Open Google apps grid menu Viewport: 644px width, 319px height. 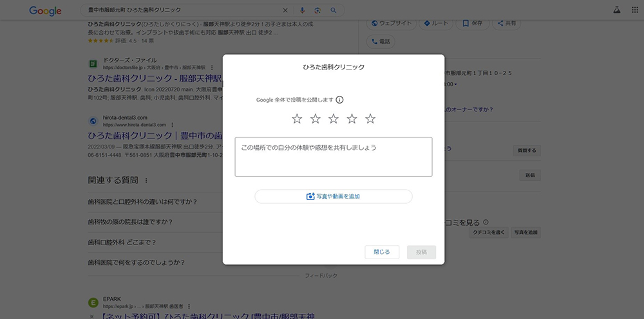[634, 11]
